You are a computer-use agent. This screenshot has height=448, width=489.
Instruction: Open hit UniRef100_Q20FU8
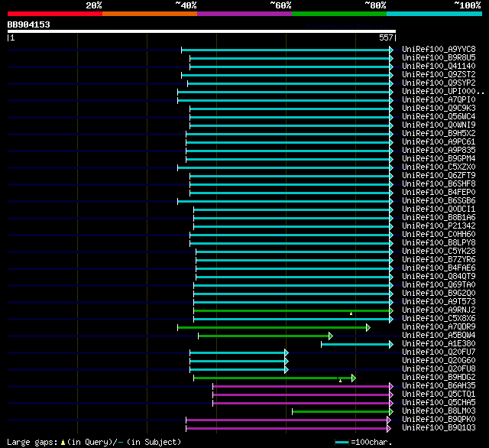coord(439,369)
